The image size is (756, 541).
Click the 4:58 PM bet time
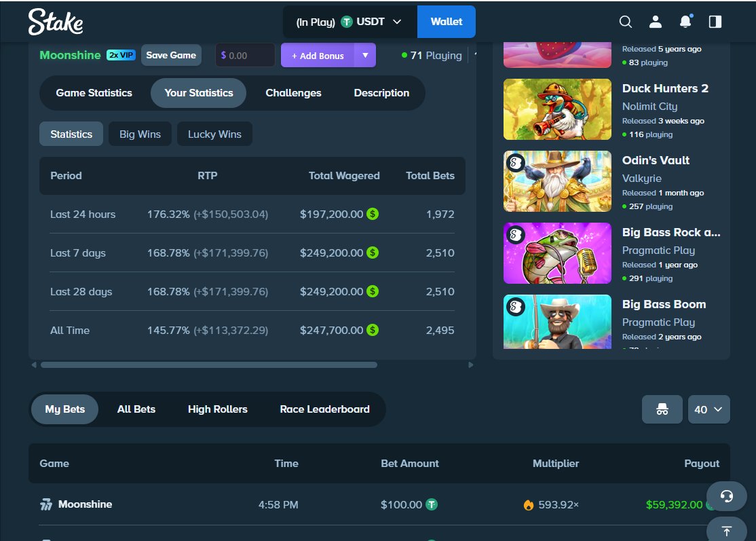tap(278, 505)
